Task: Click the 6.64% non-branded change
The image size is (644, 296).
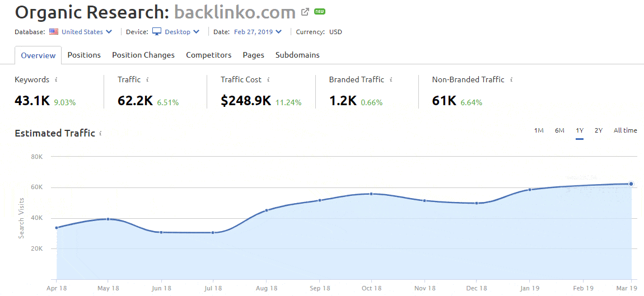Action: click(472, 102)
